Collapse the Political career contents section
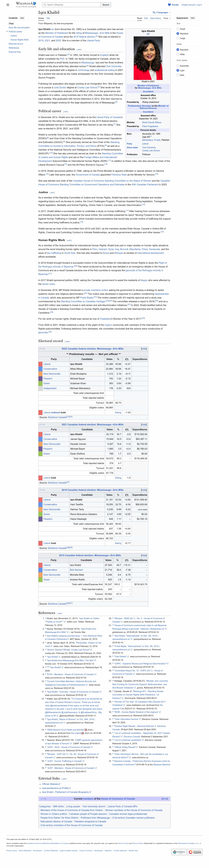The image size is (209, 868). point(7,32)
